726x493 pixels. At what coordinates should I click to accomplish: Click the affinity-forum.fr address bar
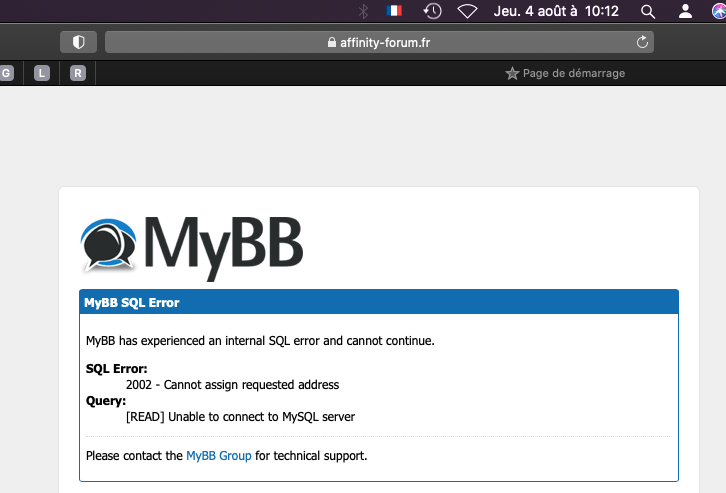379,42
